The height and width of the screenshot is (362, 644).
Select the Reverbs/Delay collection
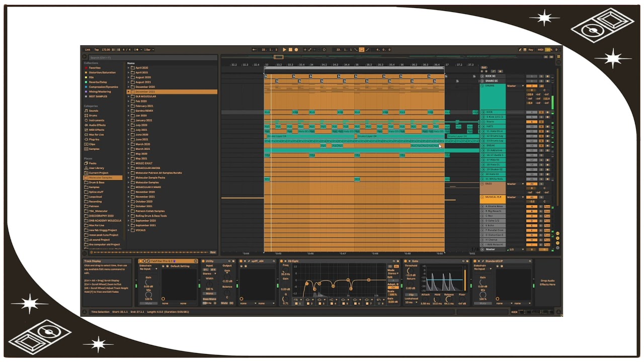98,82
